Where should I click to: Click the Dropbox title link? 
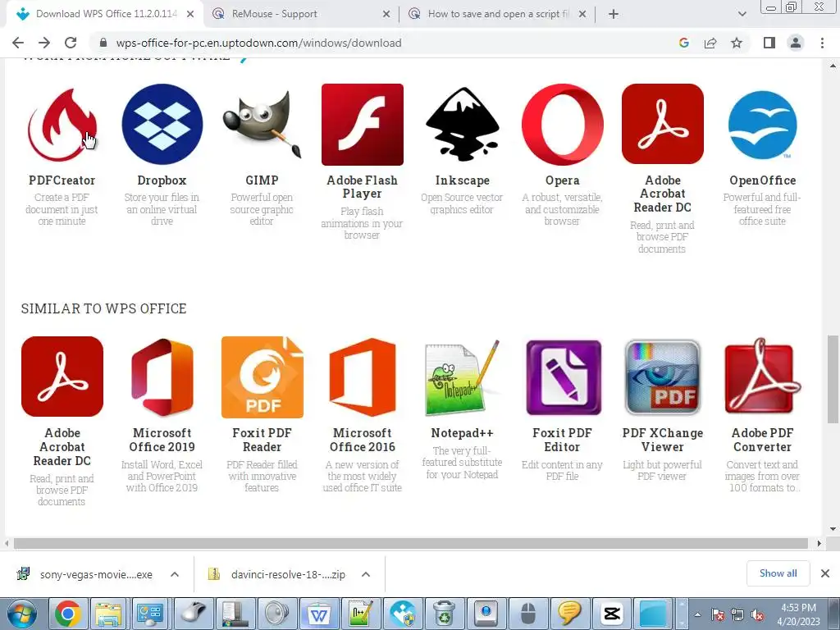pos(162,180)
